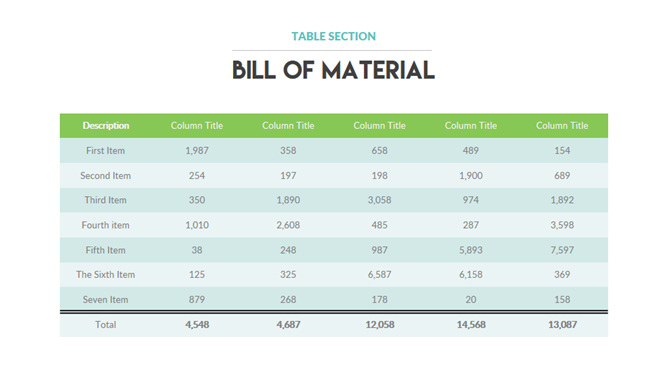
Task: Select The Sixth Item row label
Action: (x=106, y=275)
